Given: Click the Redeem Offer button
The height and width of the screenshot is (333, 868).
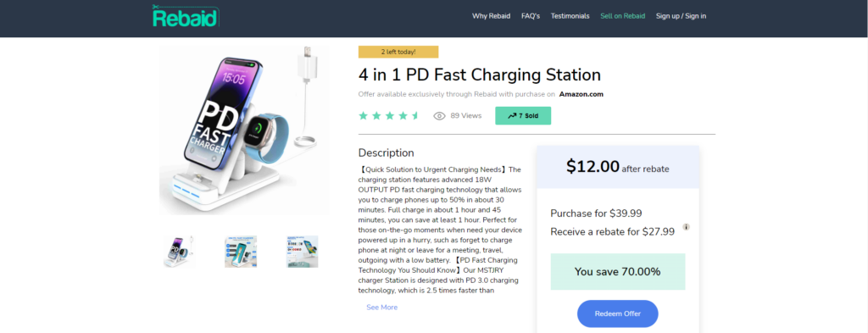Looking at the screenshot, I should point(618,314).
